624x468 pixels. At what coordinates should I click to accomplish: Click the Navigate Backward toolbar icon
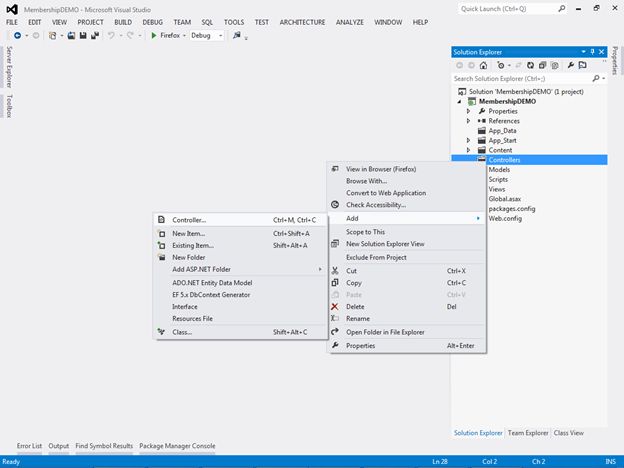(x=18, y=35)
